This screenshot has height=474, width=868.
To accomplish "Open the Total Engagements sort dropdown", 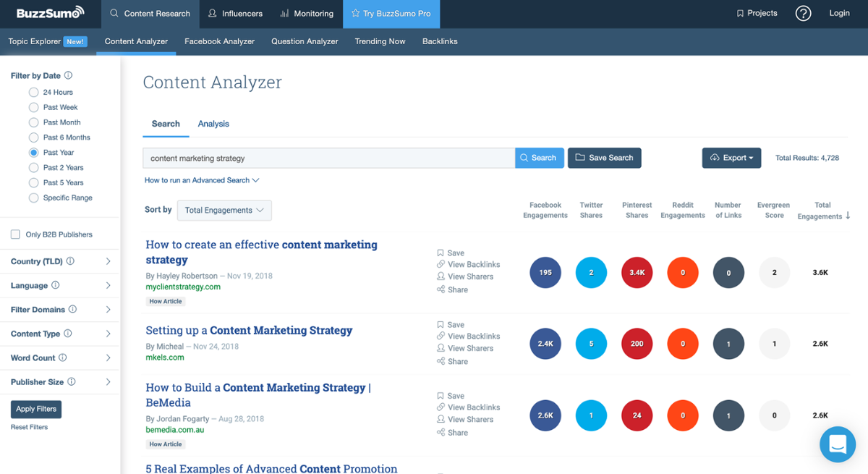I will pyautogui.click(x=224, y=211).
